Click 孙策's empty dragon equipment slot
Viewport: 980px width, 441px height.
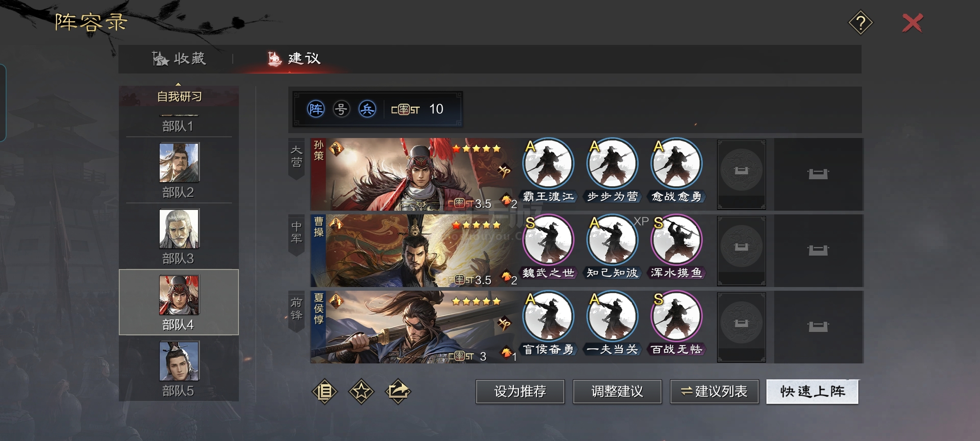tap(742, 174)
